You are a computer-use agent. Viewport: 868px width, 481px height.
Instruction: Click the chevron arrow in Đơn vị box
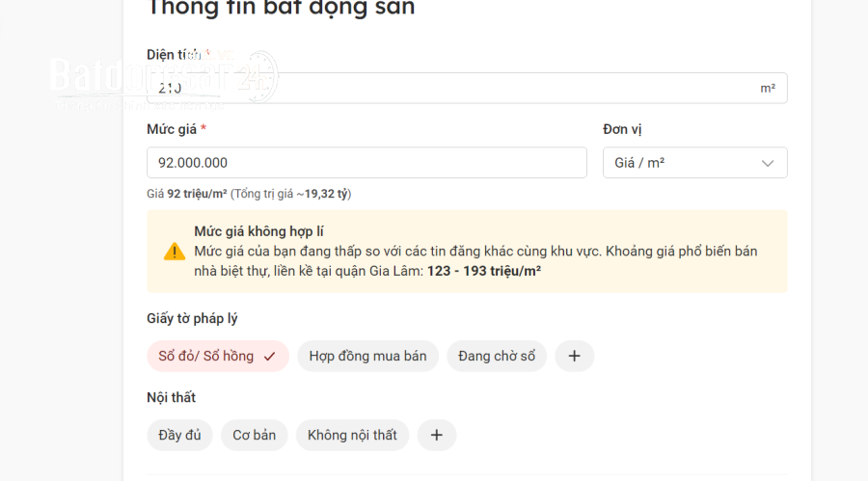(768, 163)
